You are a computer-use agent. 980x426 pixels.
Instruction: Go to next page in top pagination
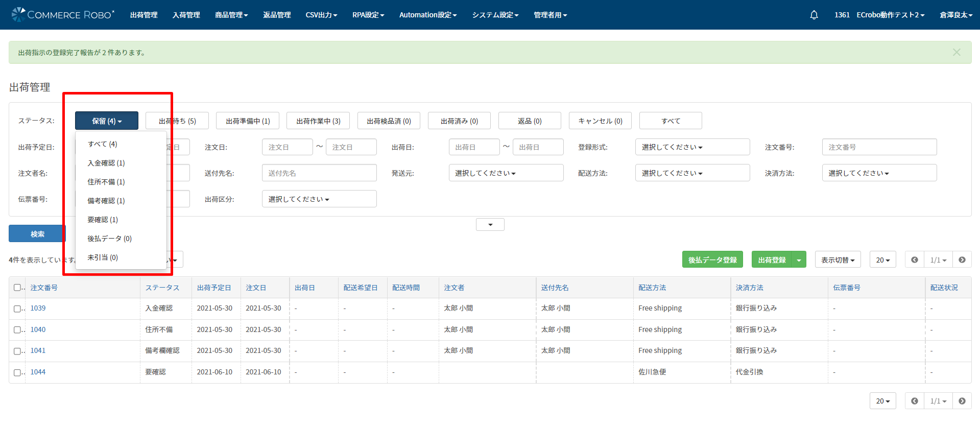coord(962,260)
